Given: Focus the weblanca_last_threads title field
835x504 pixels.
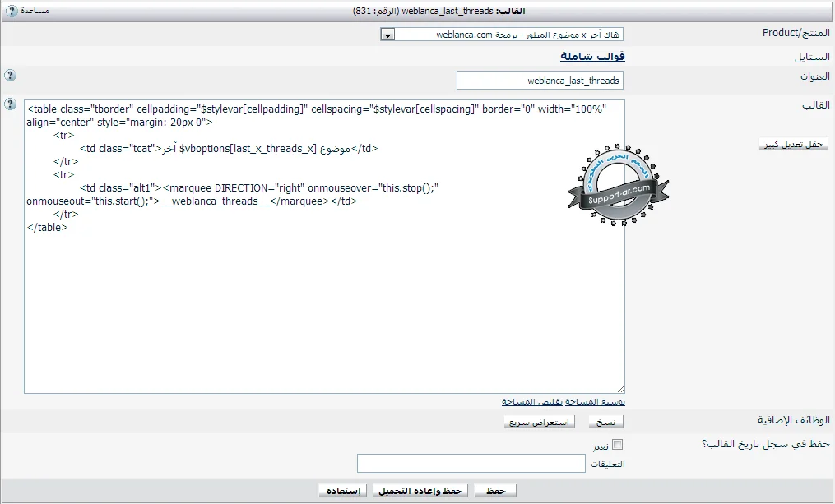Looking at the screenshot, I should click(540, 81).
